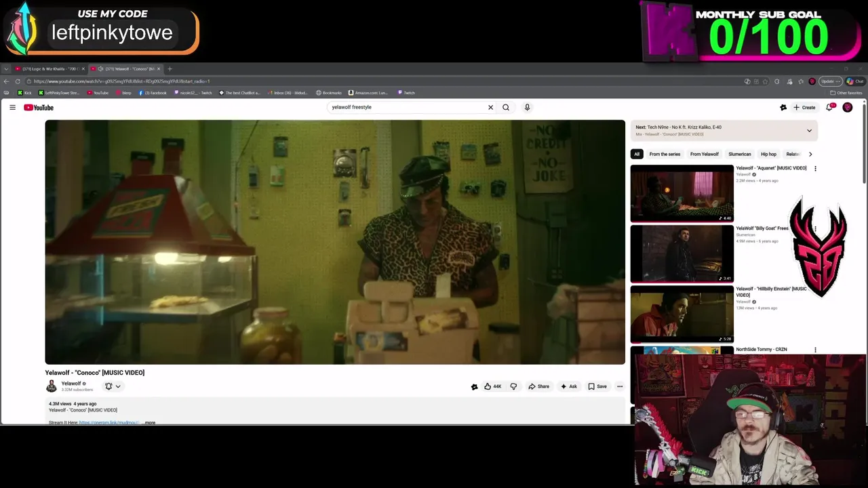Select the Slumerican filter chip

pyautogui.click(x=740, y=154)
